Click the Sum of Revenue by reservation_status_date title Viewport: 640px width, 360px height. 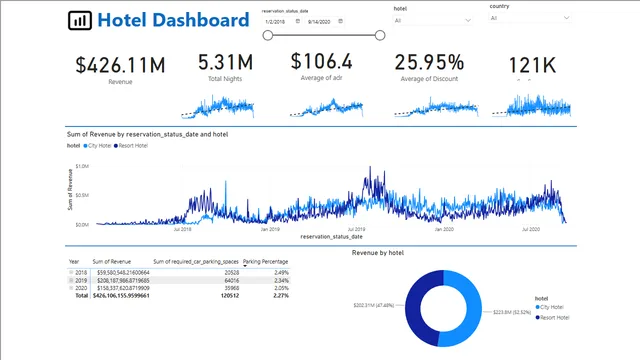(147, 134)
